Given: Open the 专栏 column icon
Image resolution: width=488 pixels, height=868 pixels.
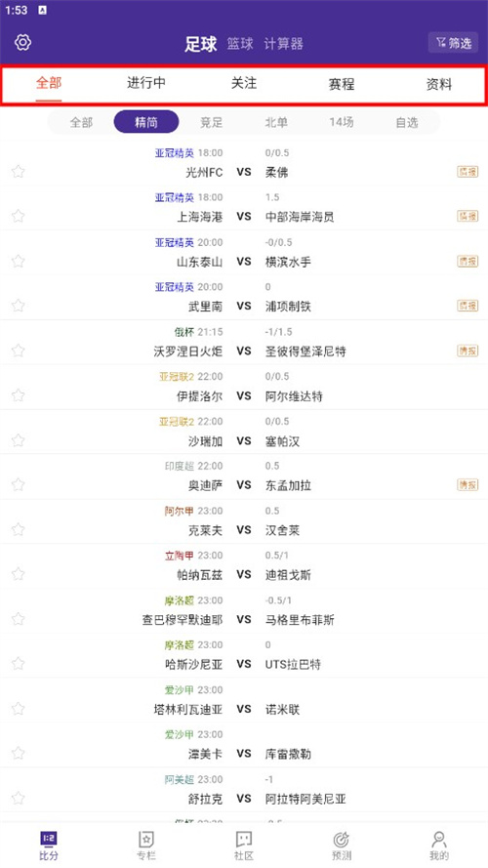Looking at the screenshot, I should [146, 846].
